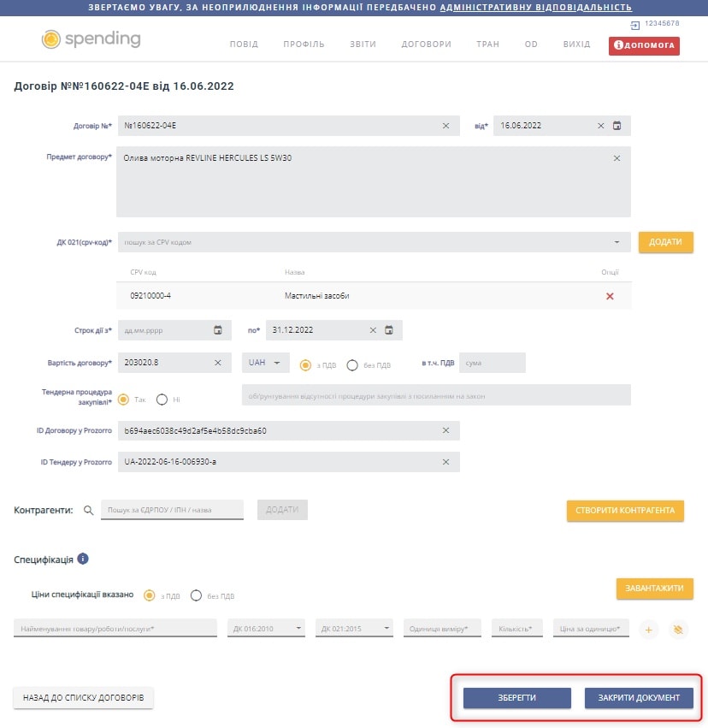Add specification row with plus icon
The width and height of the screenshot is (708, 728).
point(649,630)
